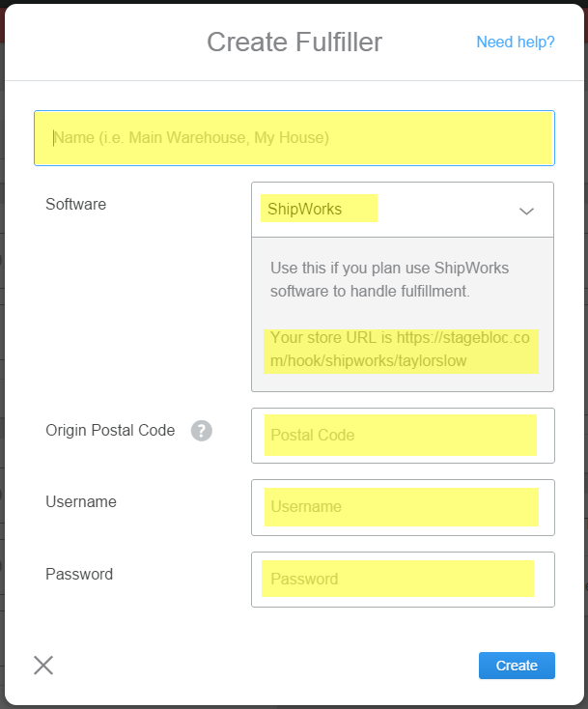
Task: Select the Username text box
Action: [x=403, y=507]
